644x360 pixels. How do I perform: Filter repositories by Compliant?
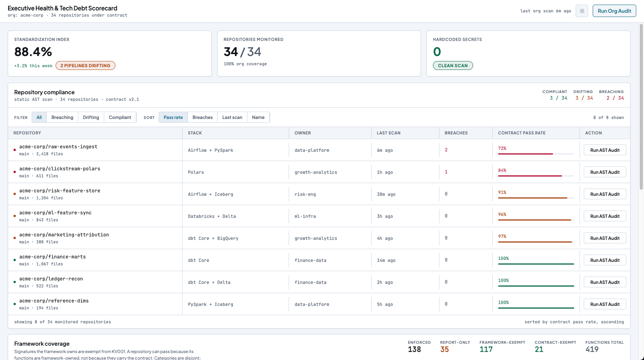click(x=120, y=117)
